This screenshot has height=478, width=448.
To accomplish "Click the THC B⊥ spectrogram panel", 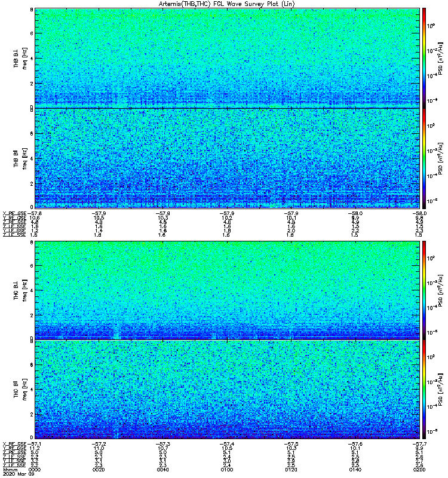I will click(228, 290).
